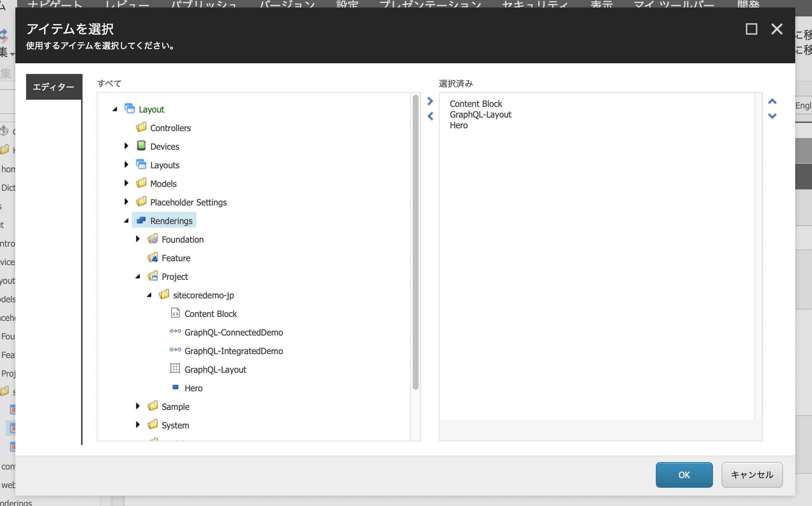Click the Sample folder icon

[x=153, y=406]
